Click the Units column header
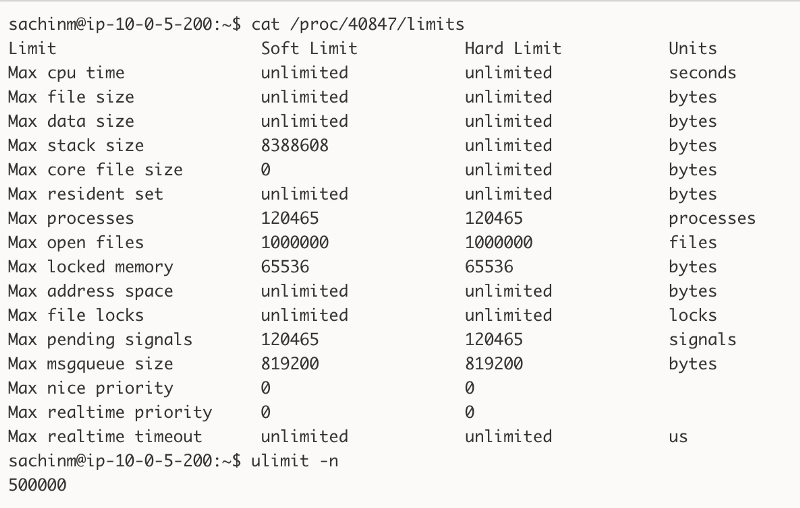Screen dimensions: 800x508 pyautogui.click(x=692, y=48)
